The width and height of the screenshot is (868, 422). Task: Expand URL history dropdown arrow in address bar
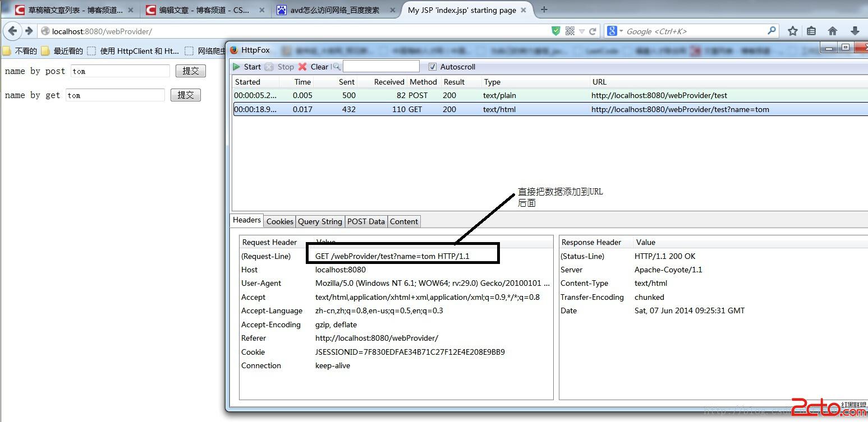582,31
